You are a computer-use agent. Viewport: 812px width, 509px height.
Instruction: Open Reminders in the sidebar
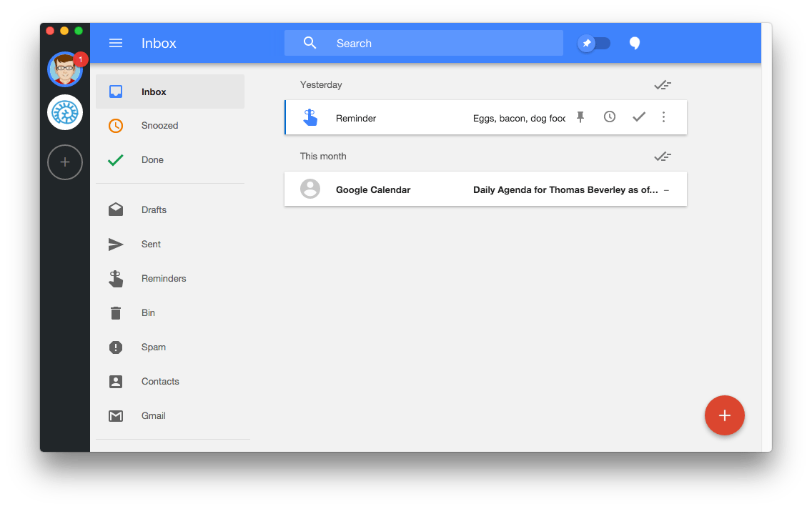170,279
